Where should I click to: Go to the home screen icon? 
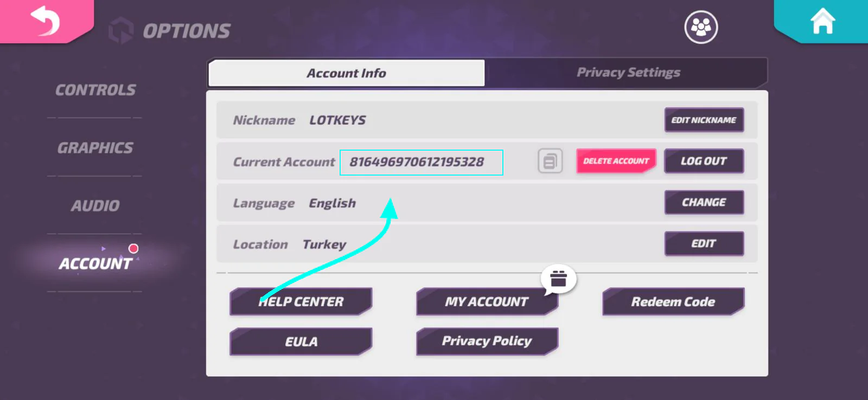tap(822, 21)
